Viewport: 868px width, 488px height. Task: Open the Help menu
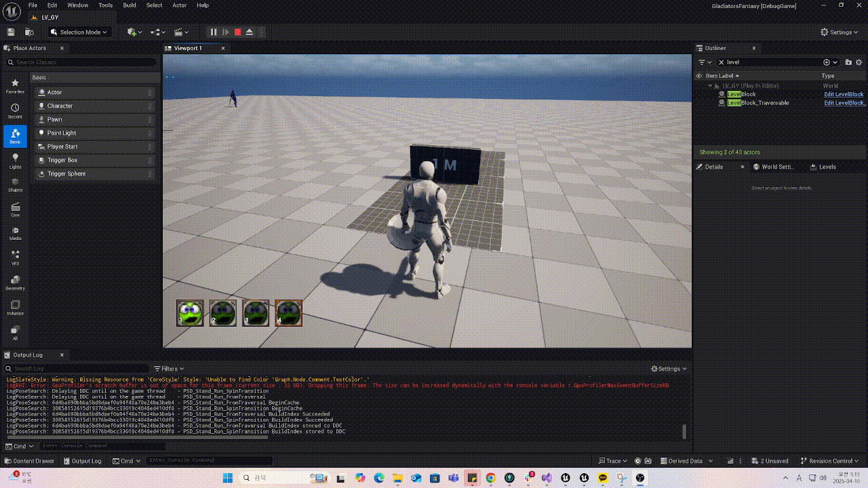tap(203, 5)
